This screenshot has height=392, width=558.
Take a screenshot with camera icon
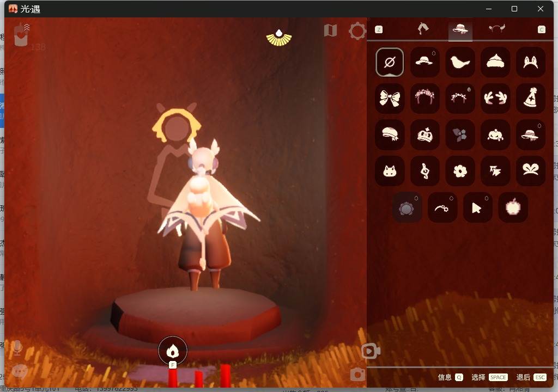tap(357, 375)
